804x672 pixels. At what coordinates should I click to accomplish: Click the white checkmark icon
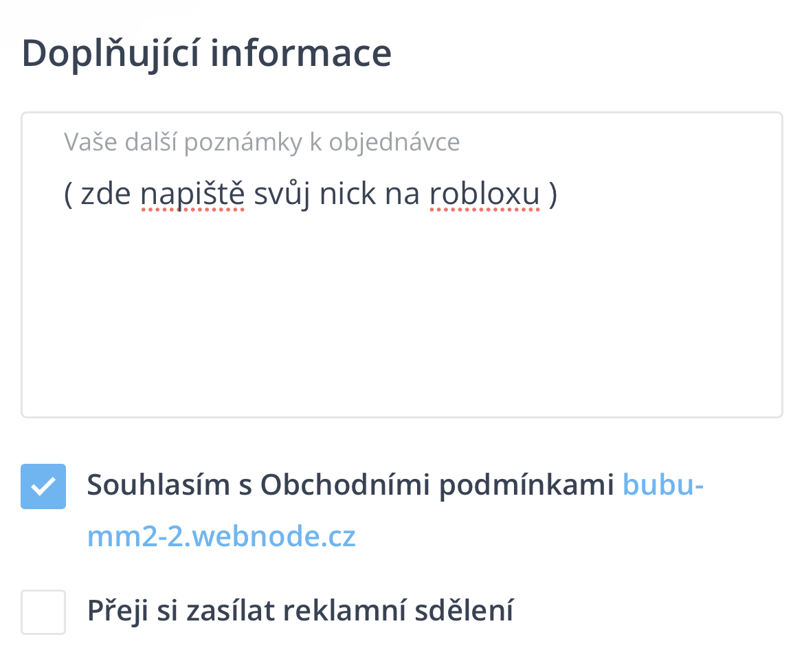coord(43,486)
